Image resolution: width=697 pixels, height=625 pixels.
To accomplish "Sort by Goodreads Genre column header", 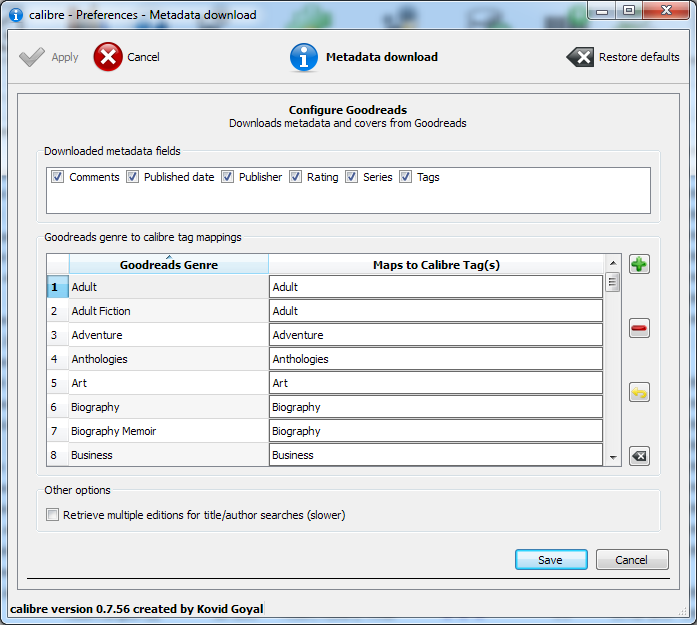I will click(x=169, y=264).
